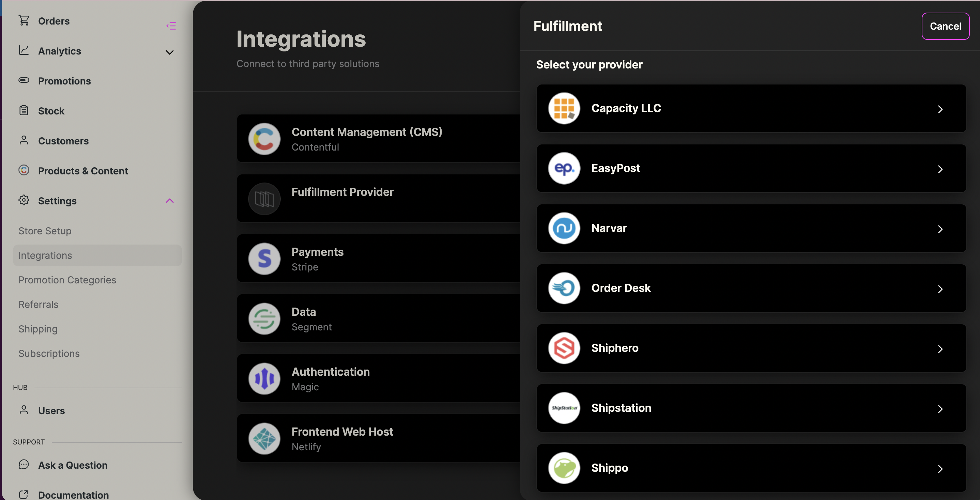The height and width of the screenshot is (500, 980).
Task: Click the Shippo logo icon
Action: [564, 468]
